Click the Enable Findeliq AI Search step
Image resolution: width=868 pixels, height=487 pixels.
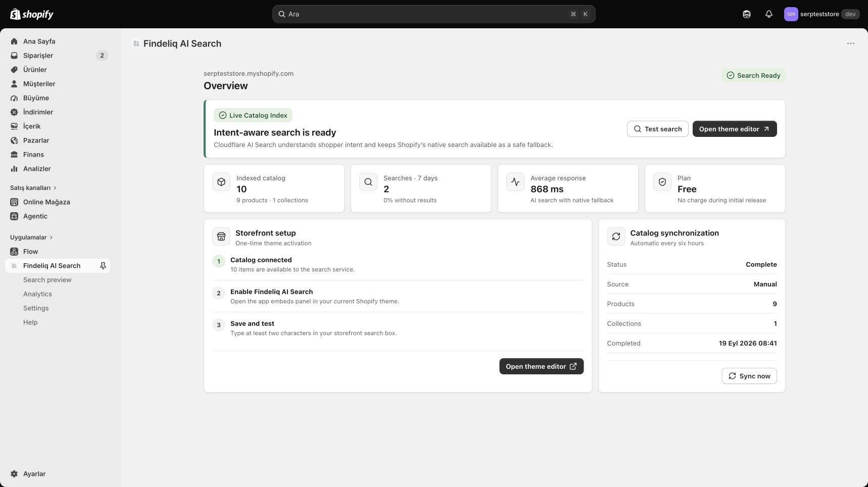coord(398,296)
